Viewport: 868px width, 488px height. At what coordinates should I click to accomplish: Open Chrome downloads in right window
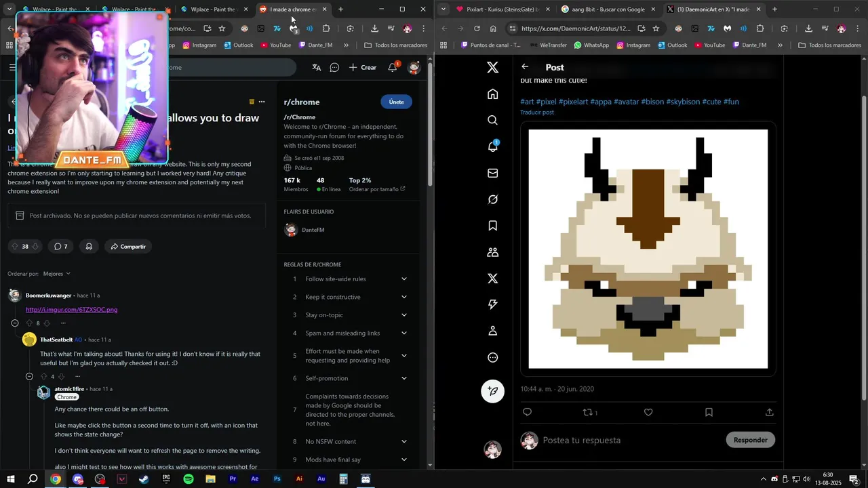808,28
